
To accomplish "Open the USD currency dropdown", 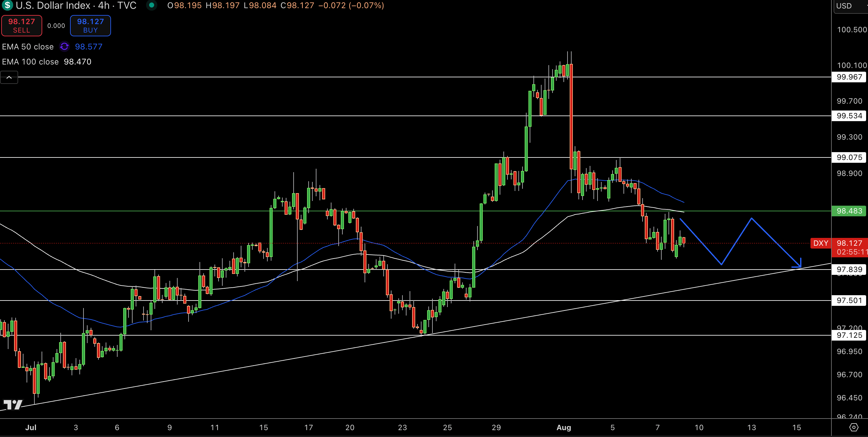I will point(850,6).
